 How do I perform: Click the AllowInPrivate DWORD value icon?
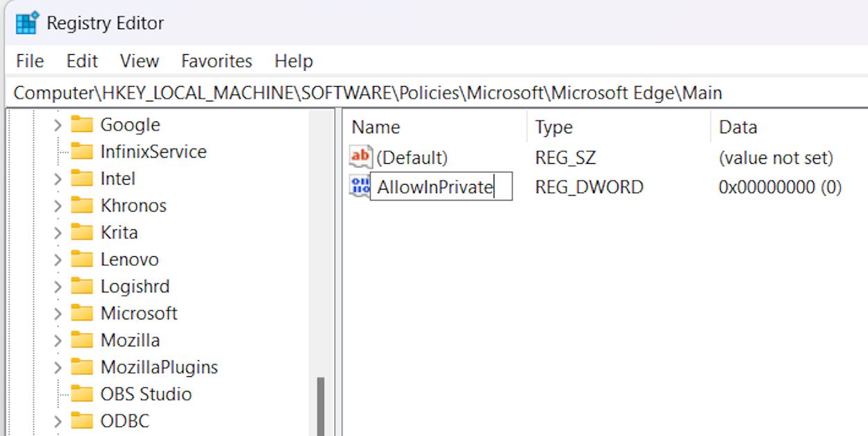coord(360,186)
